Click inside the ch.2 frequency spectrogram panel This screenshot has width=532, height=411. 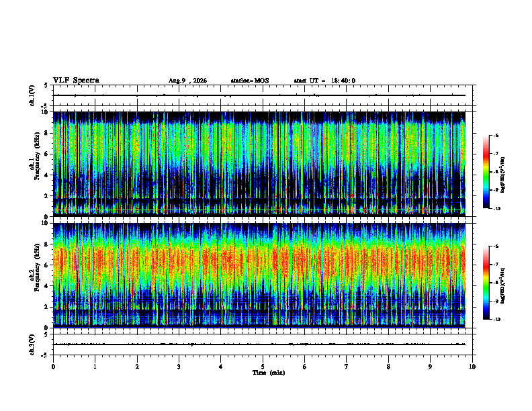pyautogui.click(x=259, y=275)
